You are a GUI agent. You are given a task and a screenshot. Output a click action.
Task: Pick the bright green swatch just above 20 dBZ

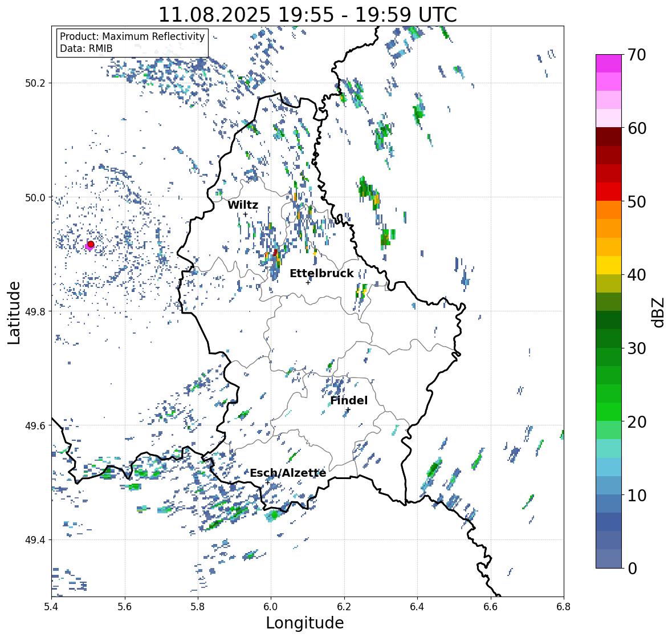point(609,412)
